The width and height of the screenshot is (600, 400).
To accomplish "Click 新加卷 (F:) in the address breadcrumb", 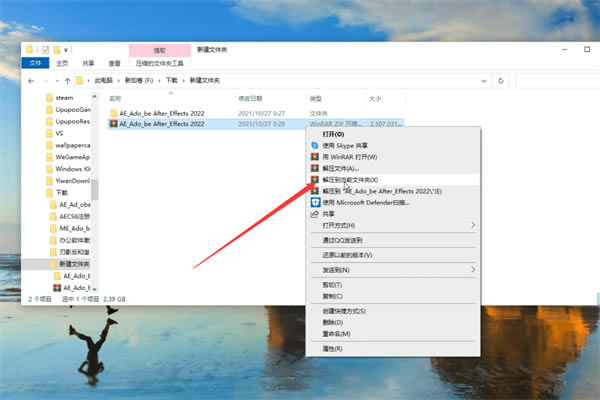I will [139, 80].
